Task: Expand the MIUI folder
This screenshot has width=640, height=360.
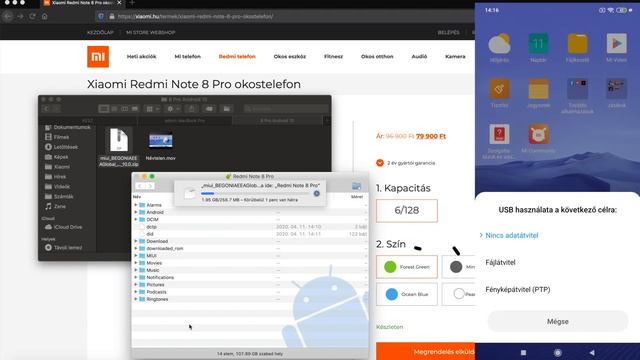Action: tap(136, 256)
